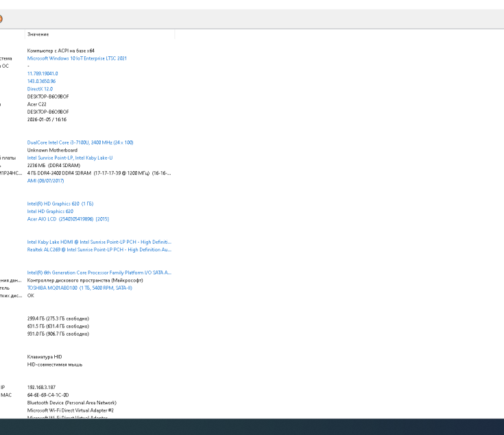Click the DirectX 12.0 link
The height and width of the screenshot is (435, 504).
pyautogui.click(x=40, y=89)
